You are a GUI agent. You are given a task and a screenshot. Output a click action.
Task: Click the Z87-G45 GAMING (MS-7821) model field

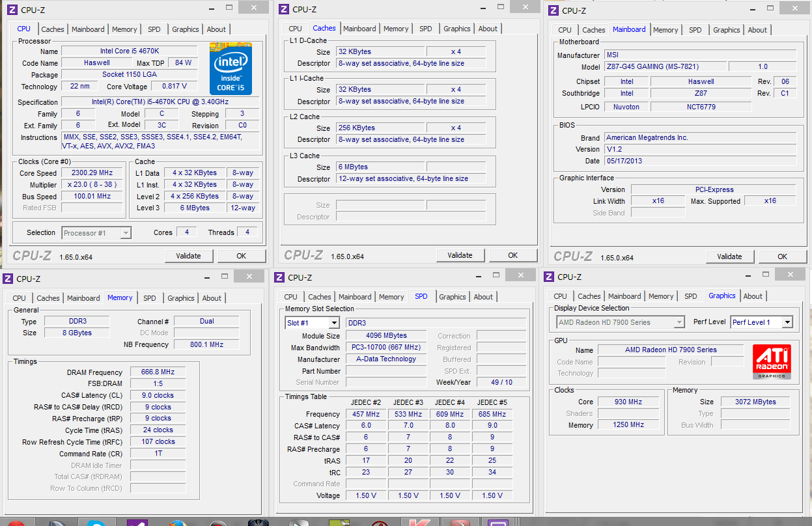pos(664,67)
